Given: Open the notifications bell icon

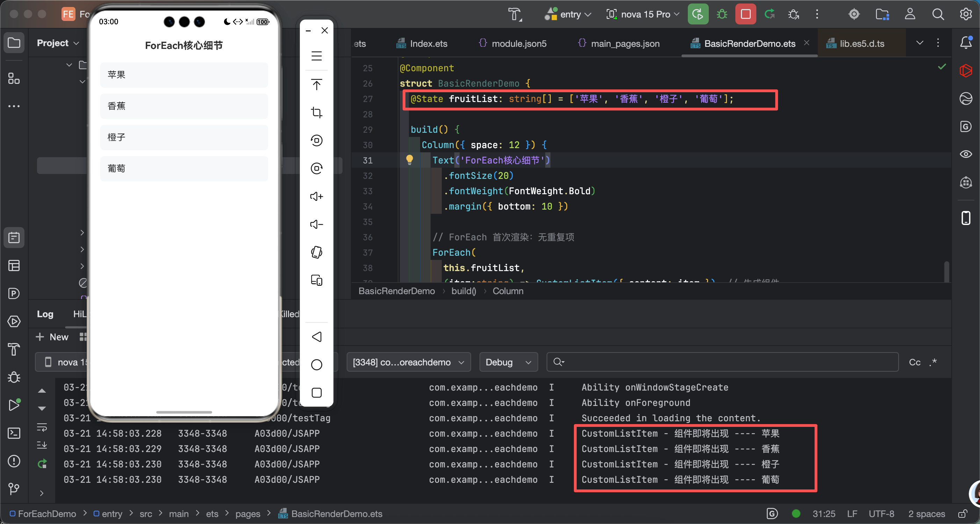Looking at the screenshot, I should (966, 43).
